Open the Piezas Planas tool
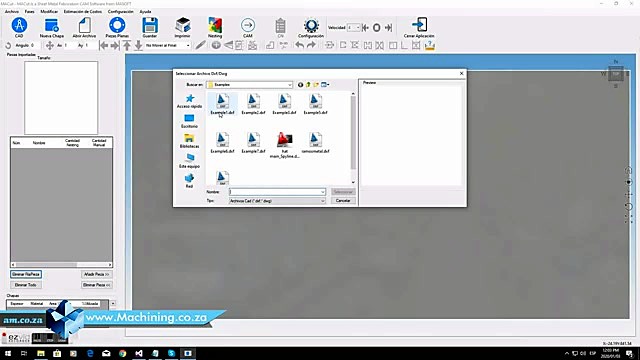 point(117,26)
